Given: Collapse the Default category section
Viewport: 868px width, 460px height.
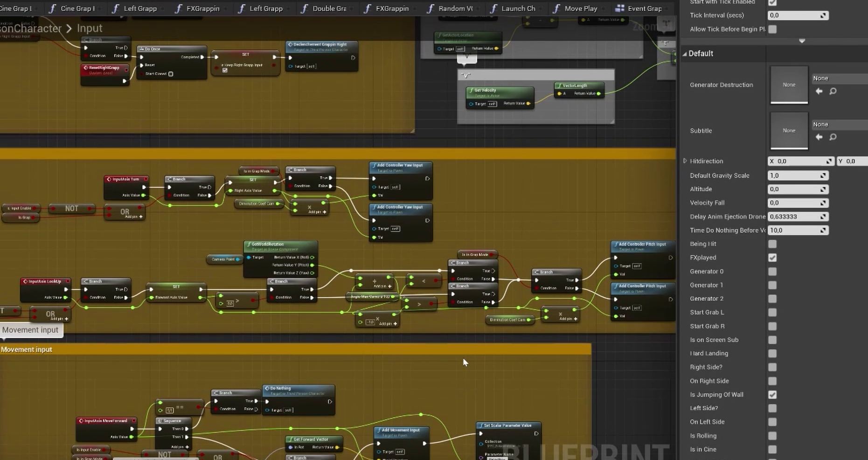Looking at the screenshot, I should click(x=685, y=54).
